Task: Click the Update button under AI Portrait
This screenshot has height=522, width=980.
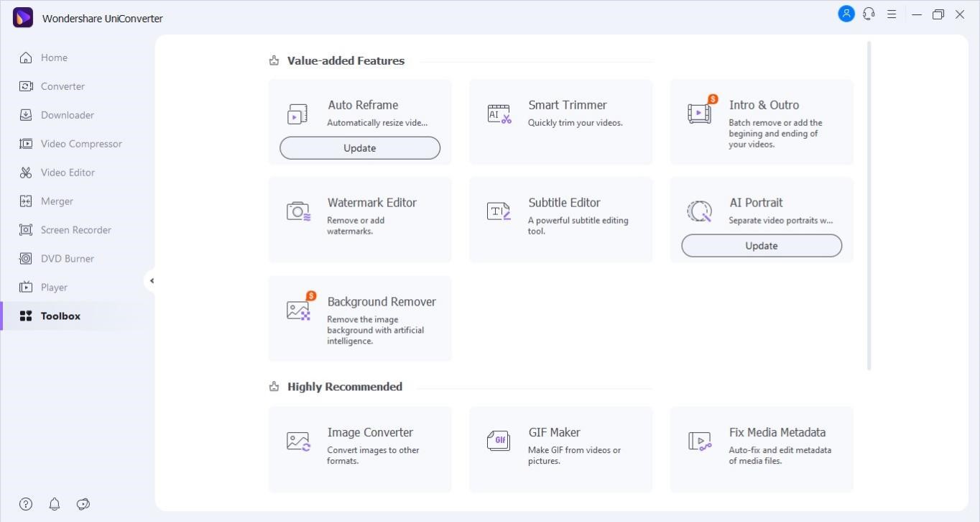Action: pos(762,246)
